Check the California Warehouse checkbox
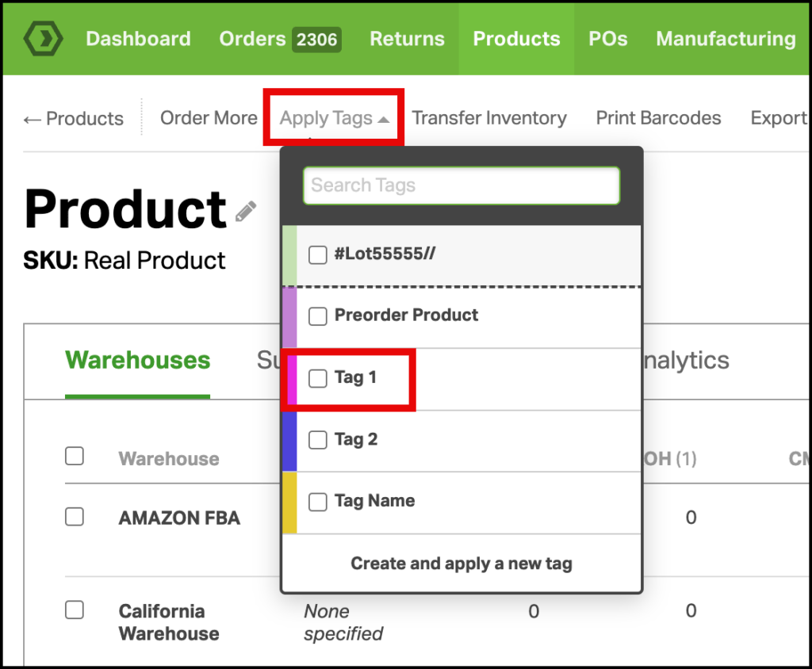Image resolution: width=812 pixels, height=669 pixels. pos(74,610)
